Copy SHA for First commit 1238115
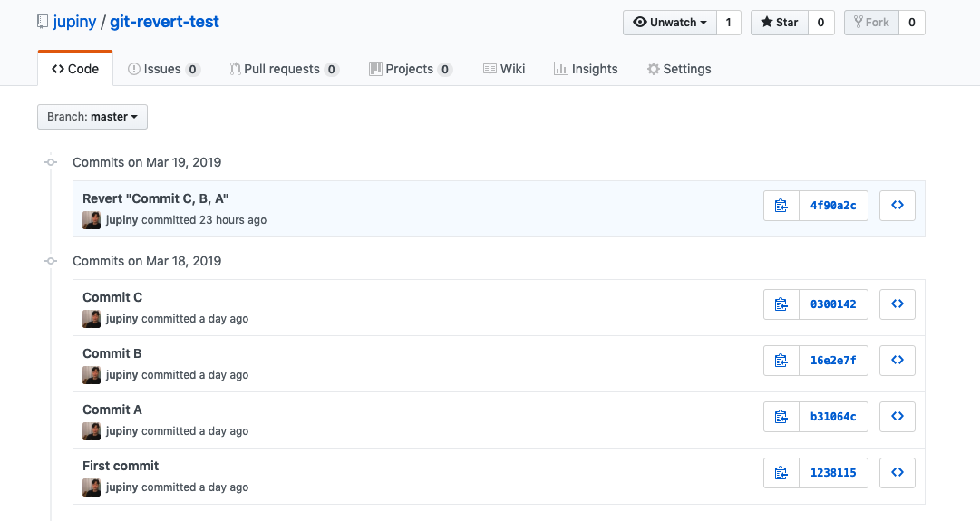Viewport: 980px width, 521px height. [781, 473]
